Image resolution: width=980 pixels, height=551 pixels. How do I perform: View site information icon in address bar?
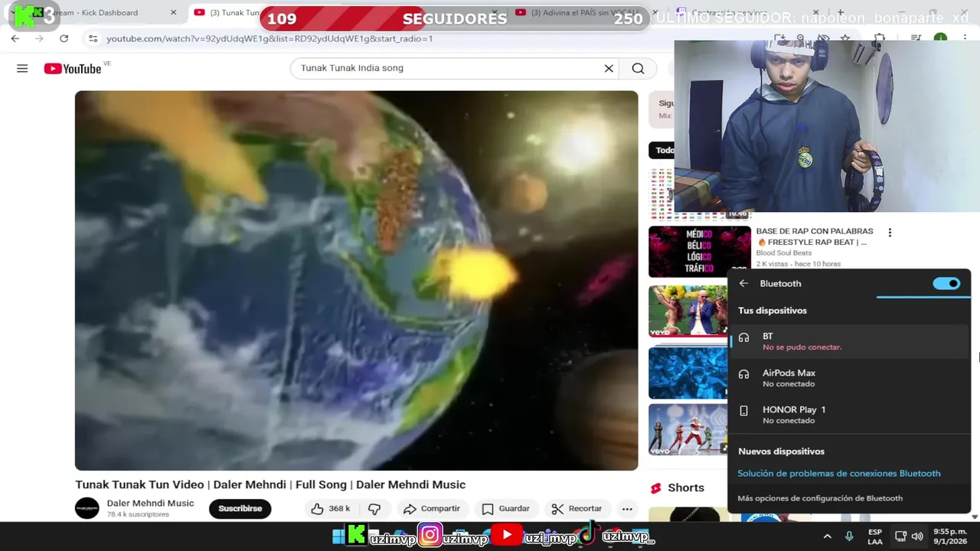point(93,38)
